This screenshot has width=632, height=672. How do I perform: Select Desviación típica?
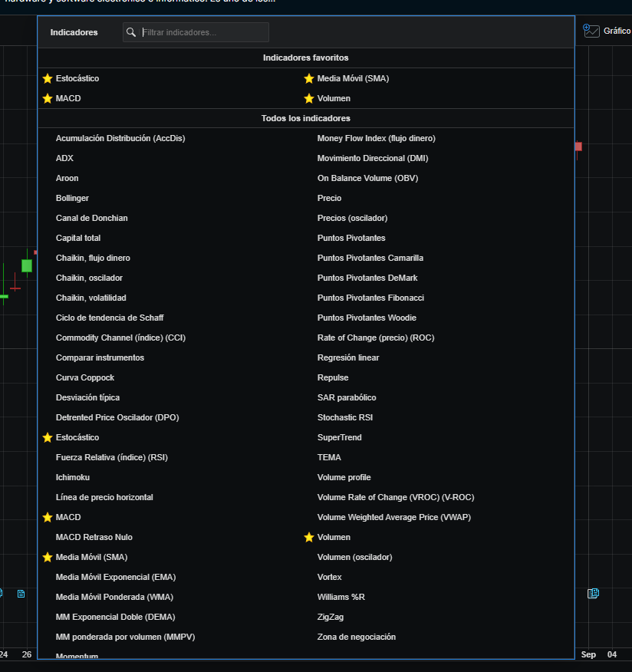pyautogui.click(x=88, y=397)
